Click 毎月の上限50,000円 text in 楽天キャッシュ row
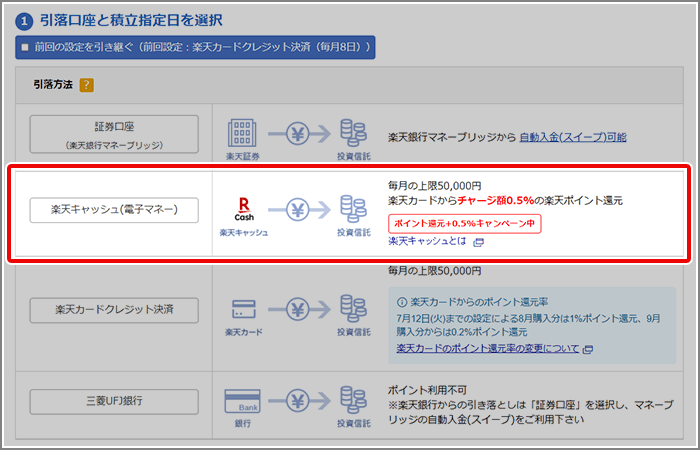The image size is (700, 450). [x=434, y=186]
